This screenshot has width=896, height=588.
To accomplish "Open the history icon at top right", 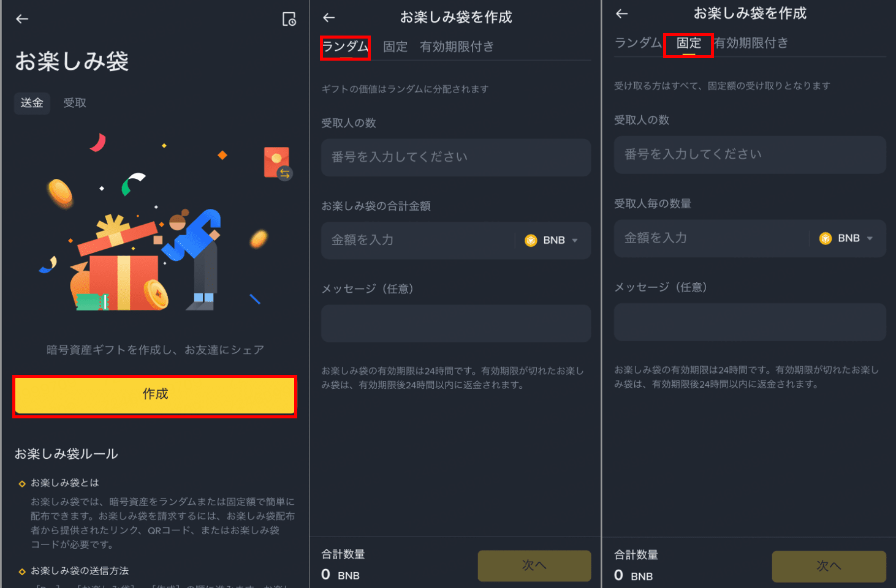I will pyautogui.click(x=289, y=19).
